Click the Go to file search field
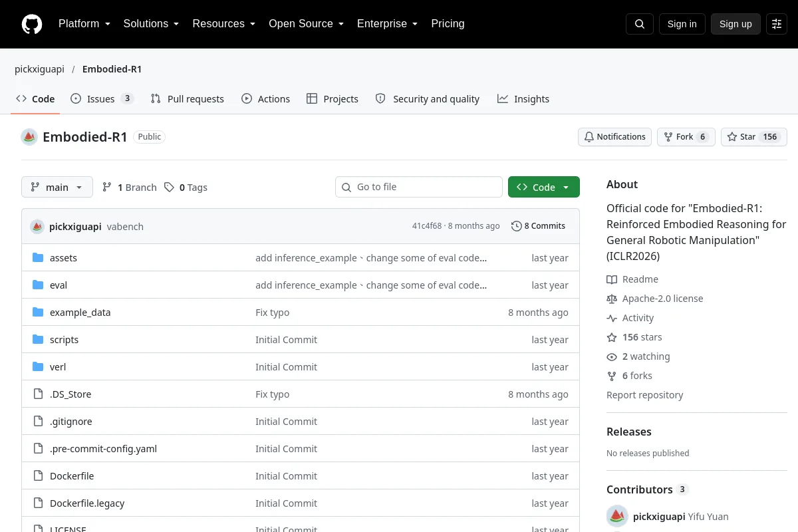Viewport: 798px width, 532px height. click(419, 187)
